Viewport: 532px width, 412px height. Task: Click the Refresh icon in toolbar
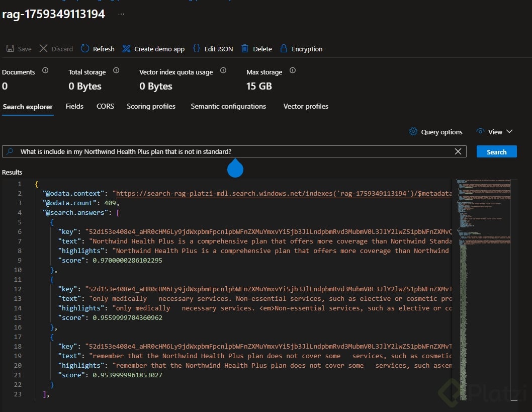85,49
